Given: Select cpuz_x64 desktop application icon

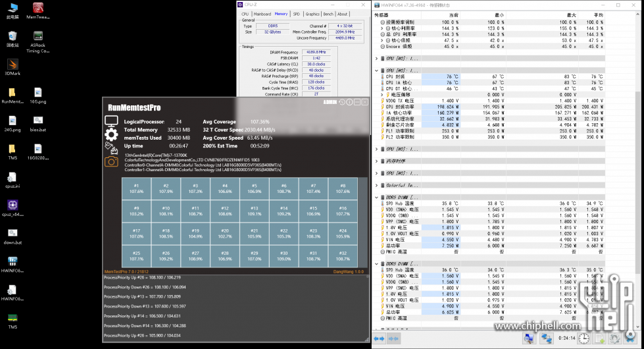Looking at the screenshot, I should click(x=12, y=208).
